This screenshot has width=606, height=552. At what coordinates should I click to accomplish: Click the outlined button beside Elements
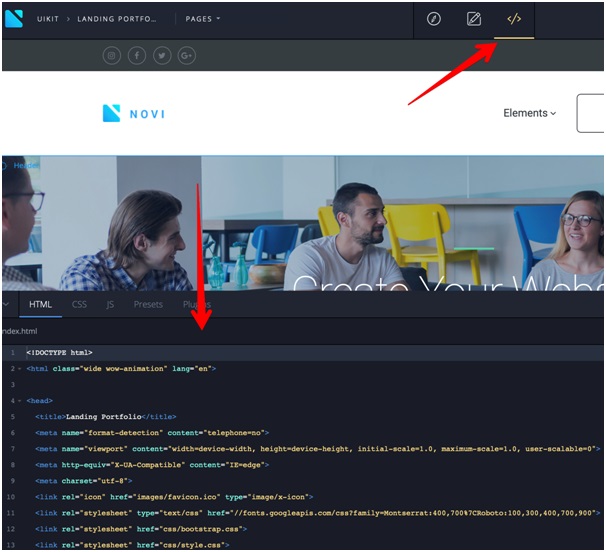tap(590, 113)
